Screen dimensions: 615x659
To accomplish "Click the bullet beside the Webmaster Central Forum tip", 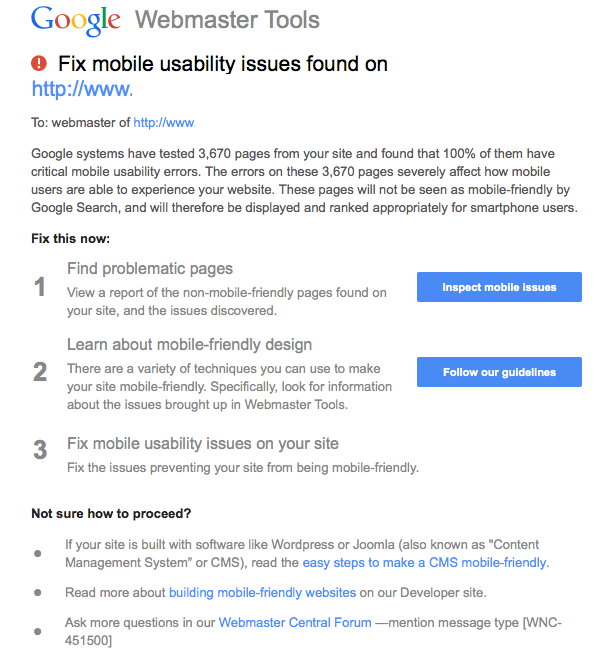I will (38, 631).
